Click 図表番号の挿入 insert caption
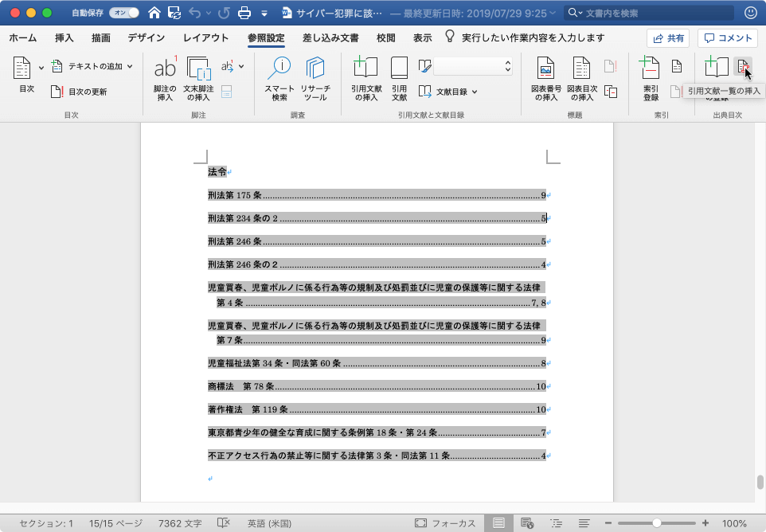The image size is (766, 532). point(545,79)
